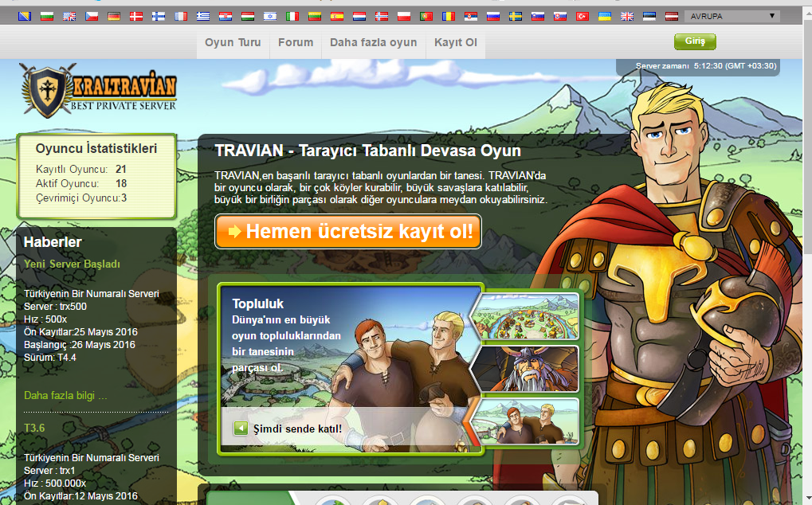Pick the Estonian flag
The width and height of the screenshot is (812, 505).
point(649,17)
